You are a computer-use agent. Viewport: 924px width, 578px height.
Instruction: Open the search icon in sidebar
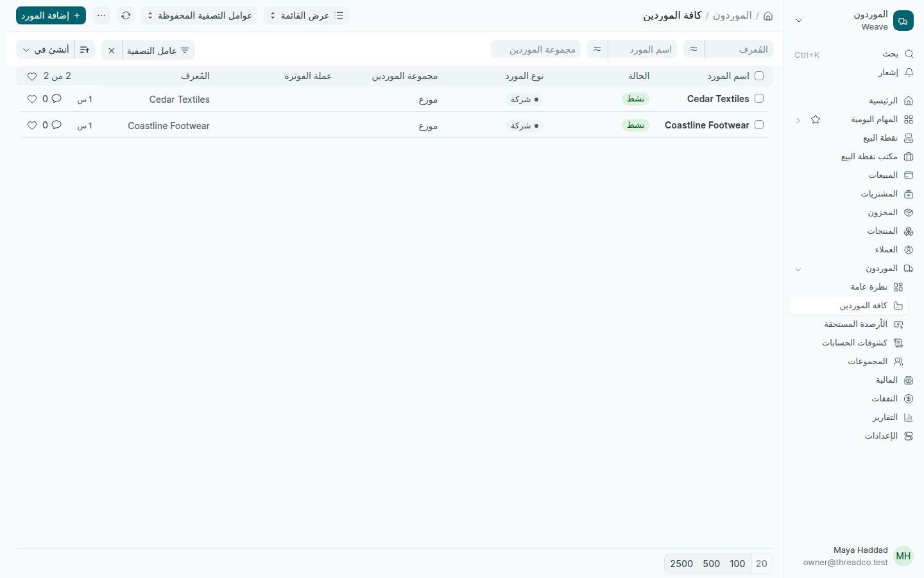point(909,54)
